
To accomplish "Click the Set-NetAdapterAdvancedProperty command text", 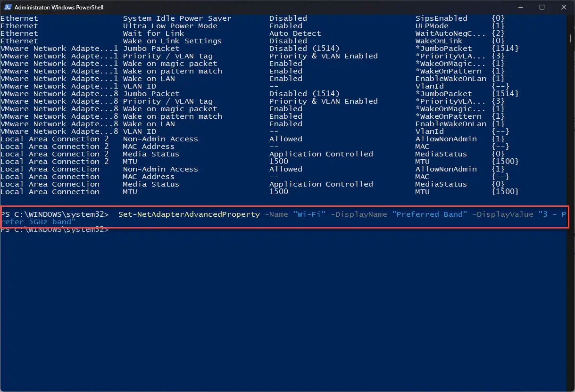I will pos(189,214).
